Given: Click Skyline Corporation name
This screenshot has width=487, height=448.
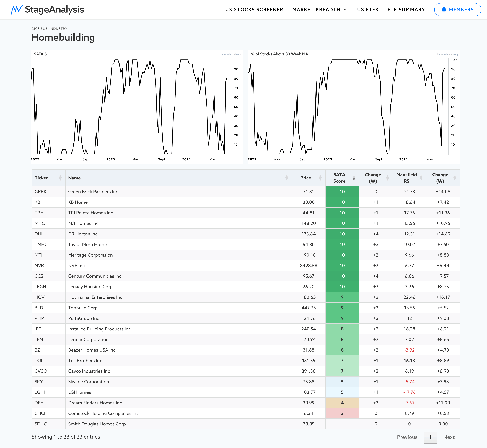Looking at the screenshot, I should (89, 382).
